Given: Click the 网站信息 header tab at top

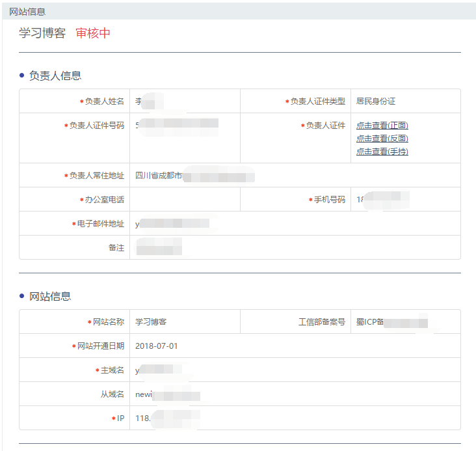Looking at the screenshot, I should (x=27, y=11).
